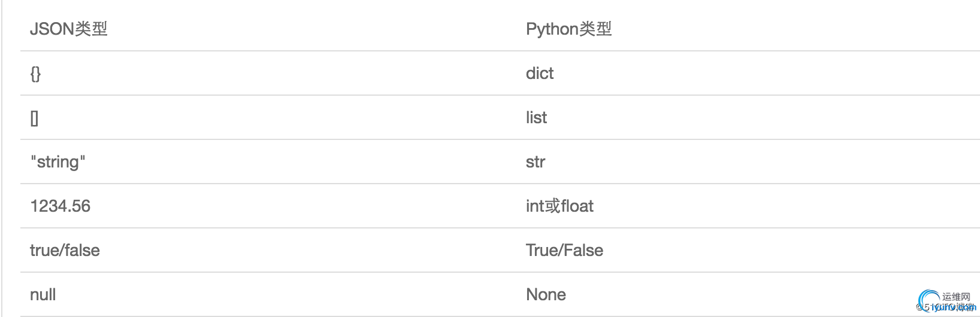Viewport: 980px width, 317px height.
Task: Click the 运维网 watermark text
Action: (956, 297)
